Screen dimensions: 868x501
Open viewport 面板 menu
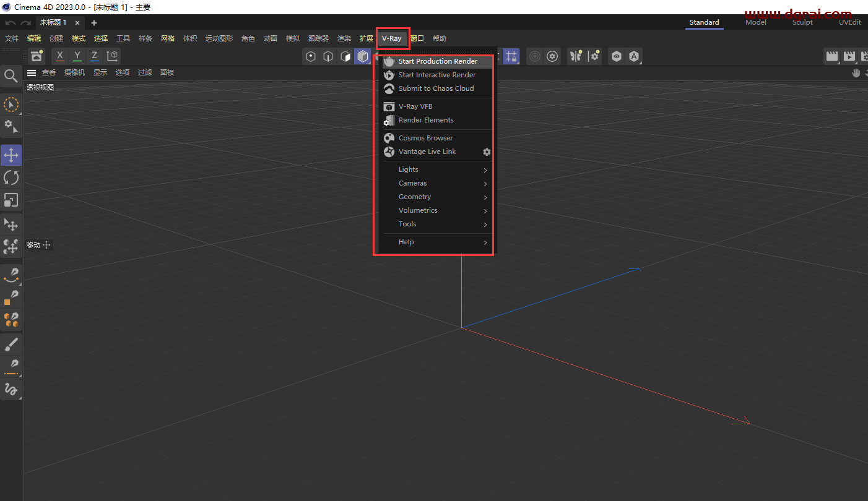coord(167,73)
